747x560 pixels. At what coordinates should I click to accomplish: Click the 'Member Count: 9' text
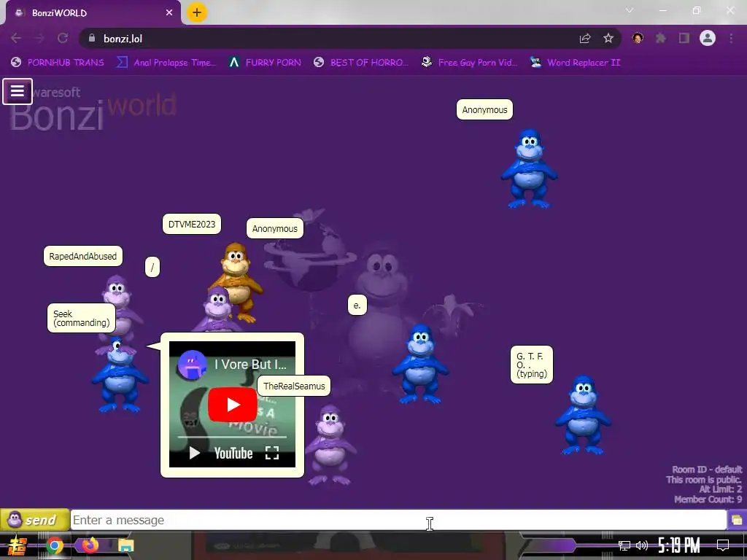point(708,499)
